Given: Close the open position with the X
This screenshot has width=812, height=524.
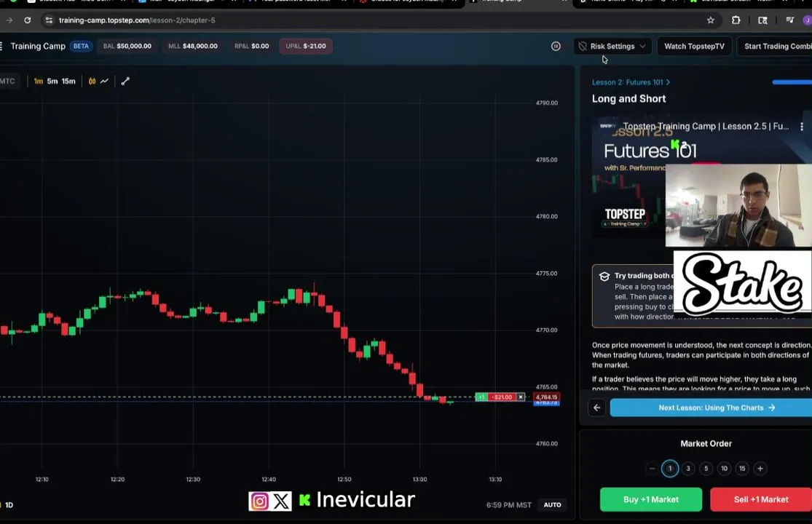Looking at the screenshot, I should [521, 397].
